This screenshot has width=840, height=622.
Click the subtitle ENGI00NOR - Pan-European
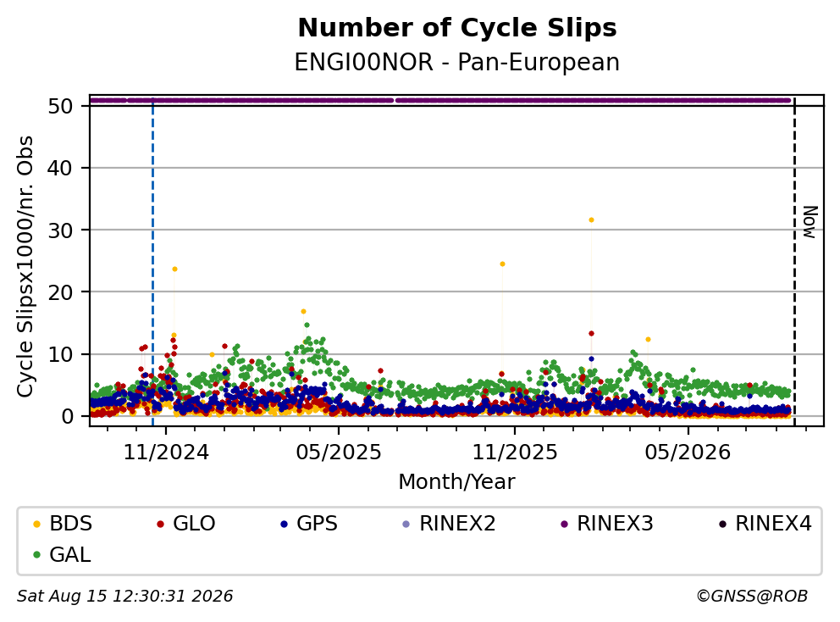(457, 62)
